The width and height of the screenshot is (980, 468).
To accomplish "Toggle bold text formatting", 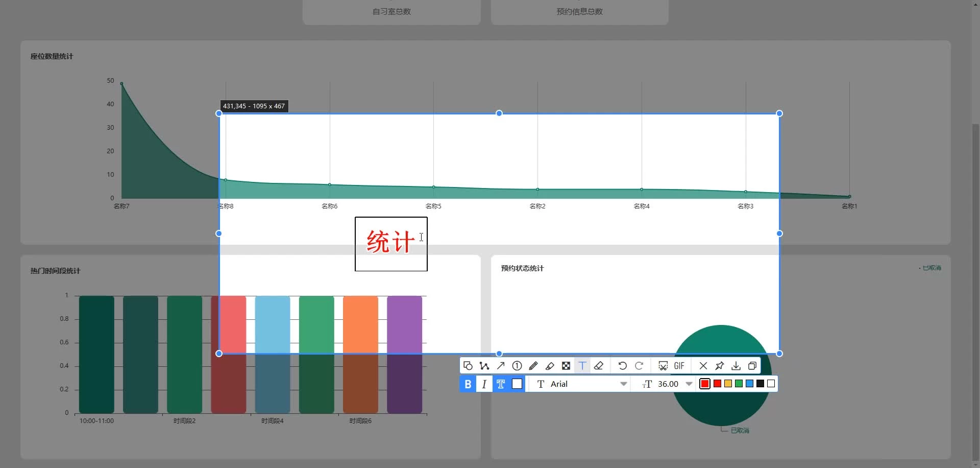I will (468, 384).
